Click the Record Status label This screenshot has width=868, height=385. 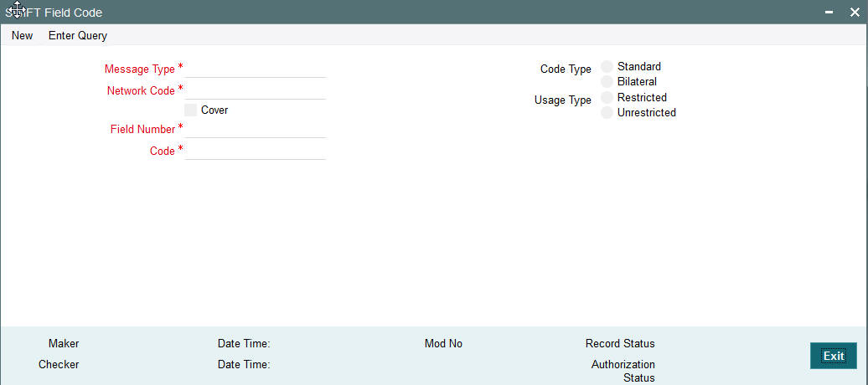click(620, 343)
